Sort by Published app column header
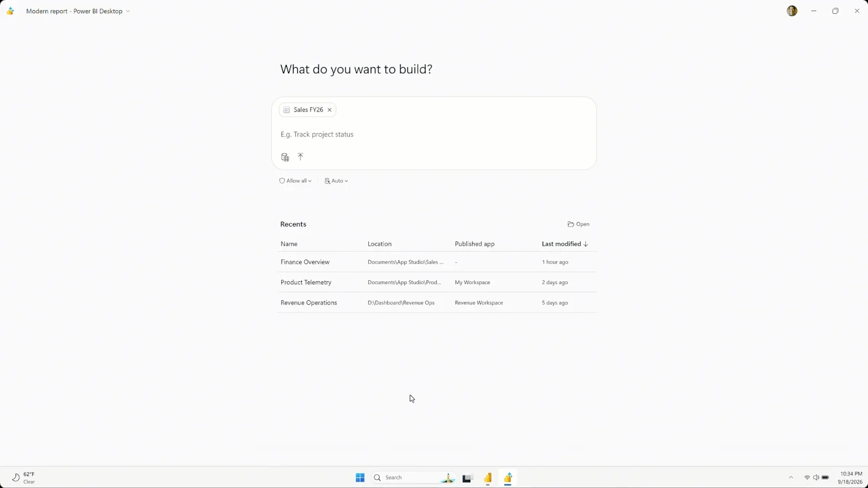Viewport: 868px width, 488px height. [475, 244]
